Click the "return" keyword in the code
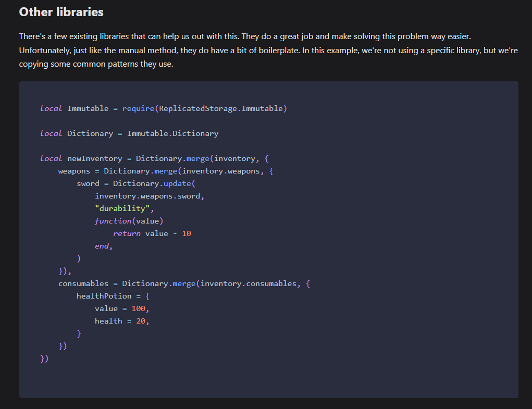The image size is (532, 409). pos(127,233)
